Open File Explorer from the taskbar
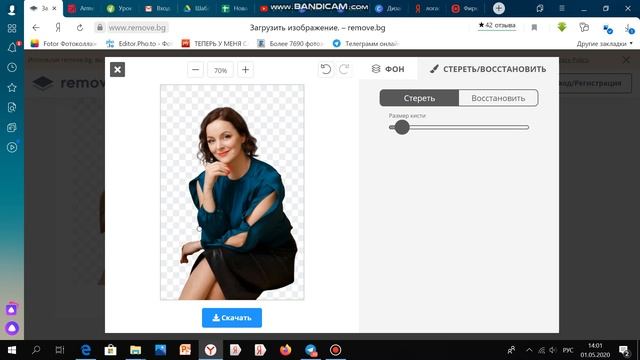Screen dimensions: 640x360 click(135, 350)
